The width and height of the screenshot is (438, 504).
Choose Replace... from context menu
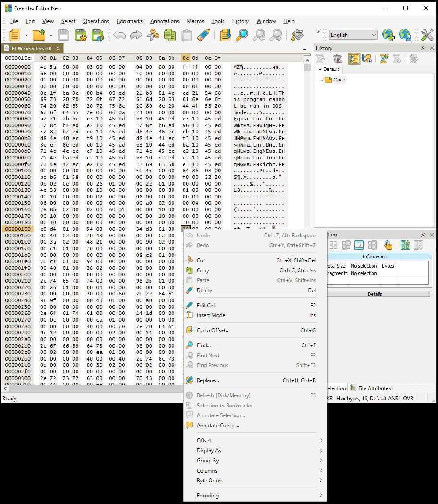pyautogui.click(x=255, y=380)
